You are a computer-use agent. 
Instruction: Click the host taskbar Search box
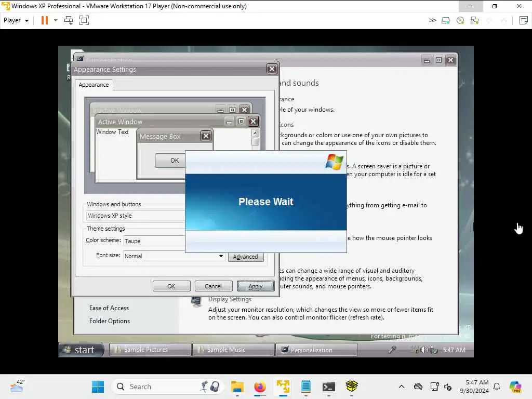pos(168,387)
